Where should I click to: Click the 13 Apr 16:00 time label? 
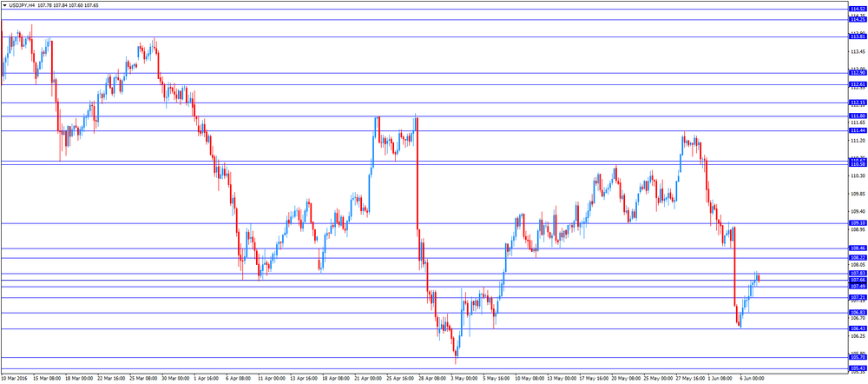(x=304, y=378)
